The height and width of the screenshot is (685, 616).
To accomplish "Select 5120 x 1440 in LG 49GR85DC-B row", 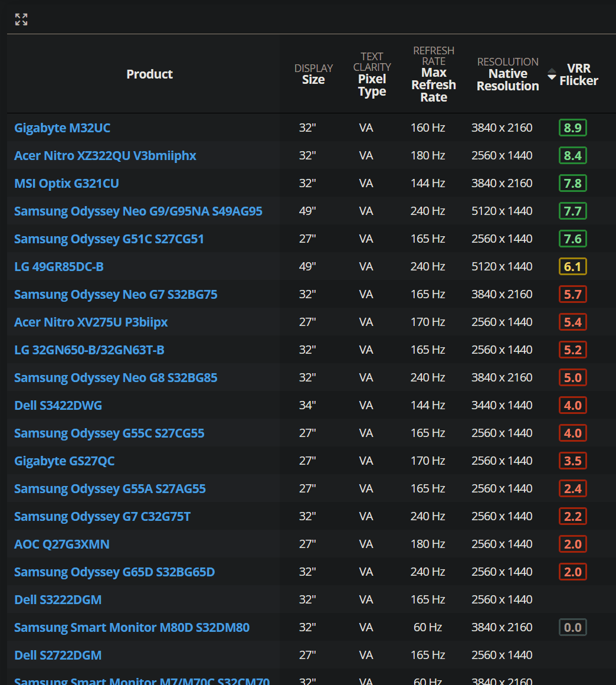I will click(502, 266).
